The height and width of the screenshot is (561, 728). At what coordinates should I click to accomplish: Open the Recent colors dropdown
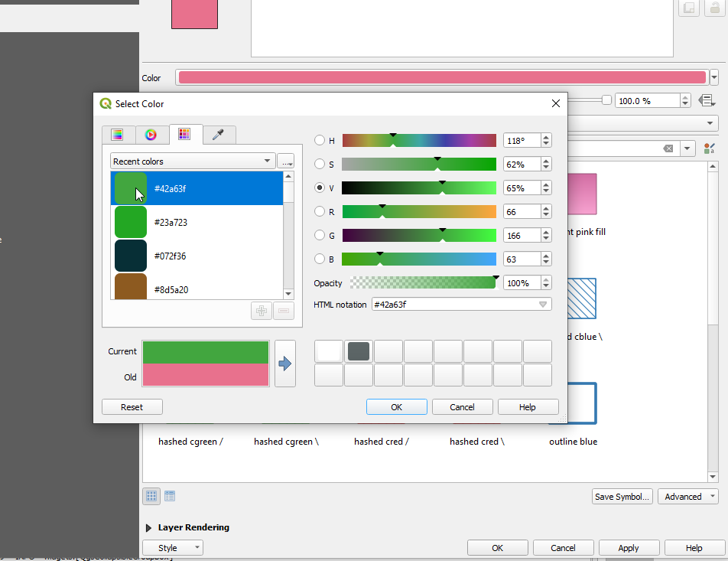[193, 161]
